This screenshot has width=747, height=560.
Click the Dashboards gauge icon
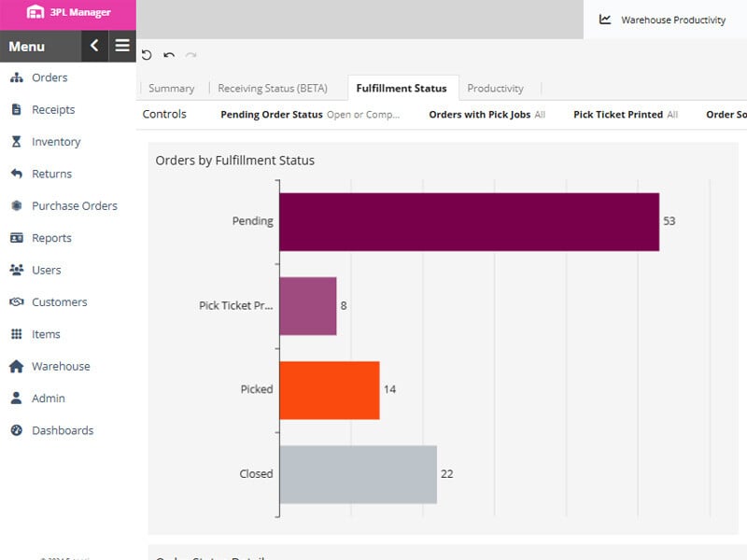17,430
